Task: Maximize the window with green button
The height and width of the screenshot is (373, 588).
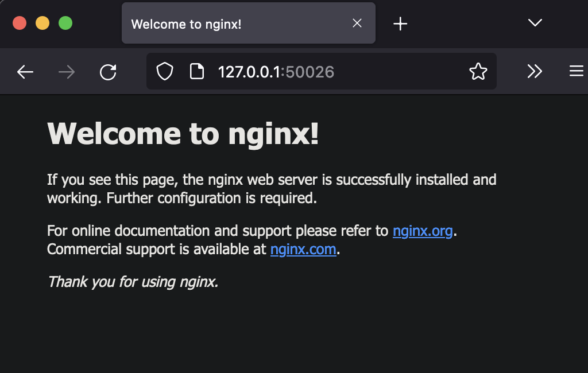Action: click(65, 23)
